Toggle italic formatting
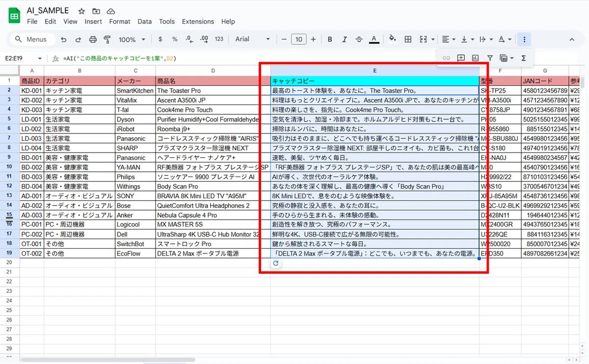Image resolution: width=589 pixels, height=364 pixels. [345, 39]
